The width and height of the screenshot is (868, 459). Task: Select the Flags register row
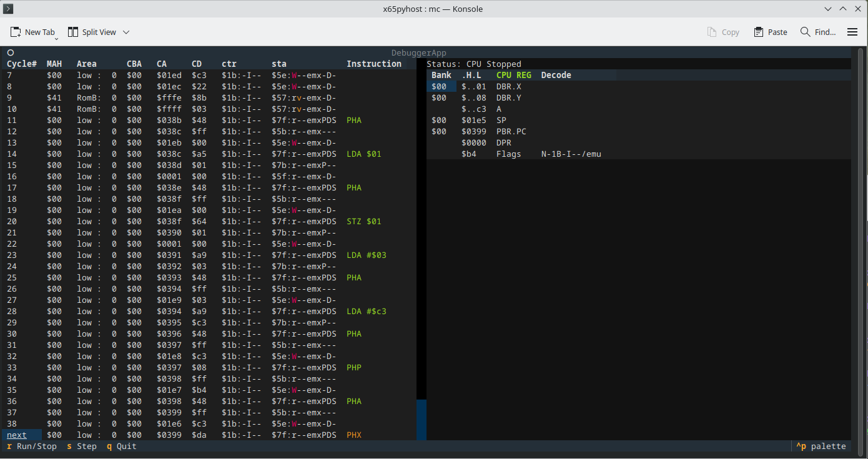pos(639,154)
